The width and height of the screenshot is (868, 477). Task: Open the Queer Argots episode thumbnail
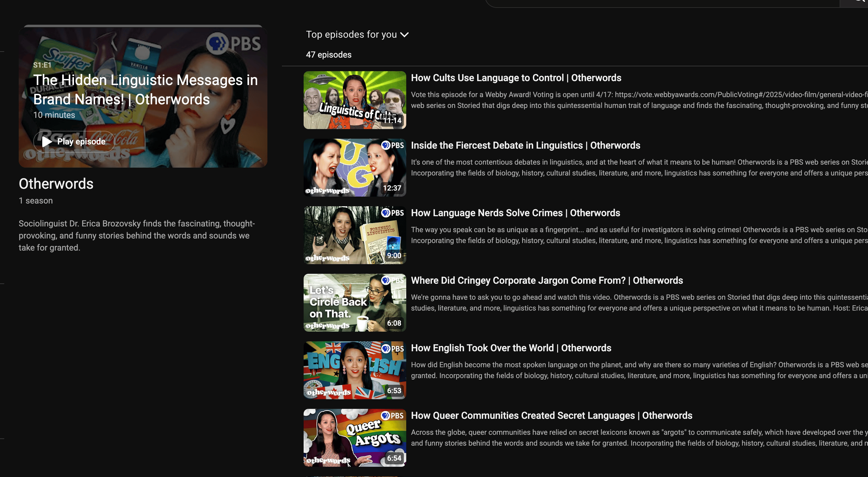(355, 438)
